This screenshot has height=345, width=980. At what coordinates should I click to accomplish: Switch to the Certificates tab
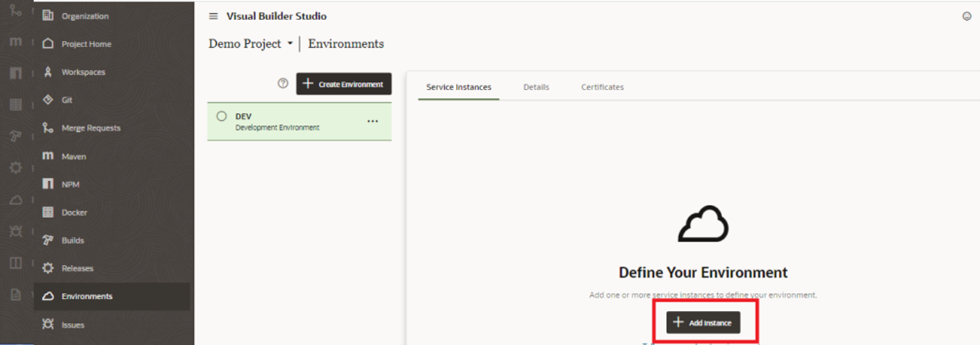602,87
